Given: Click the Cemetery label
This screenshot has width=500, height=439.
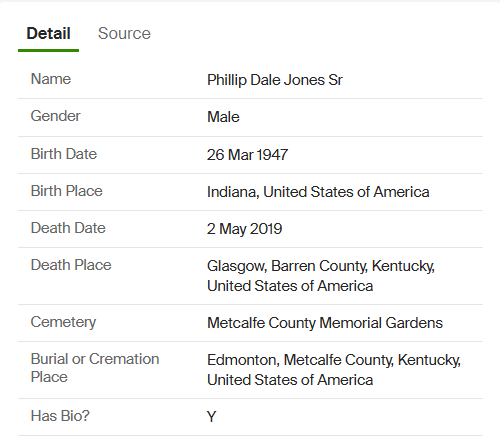Looking at the screenshot, I should (63, 322).
